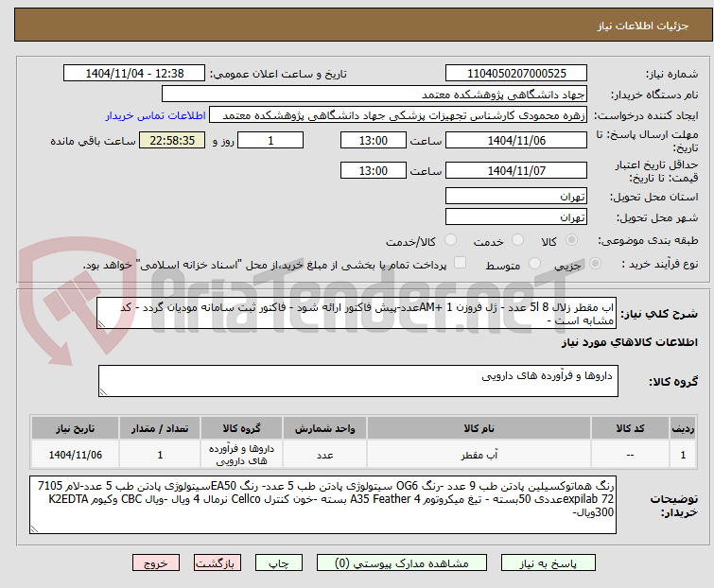The width and height of the screenshot is (714, 588).
Task: Click the بازگشت back button
Action: (x=218, y=563)
